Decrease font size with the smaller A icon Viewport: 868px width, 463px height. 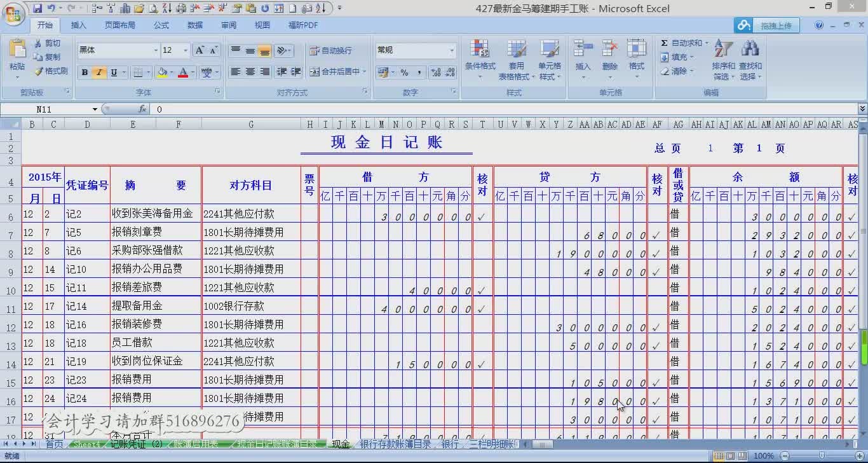click(214, 50)
